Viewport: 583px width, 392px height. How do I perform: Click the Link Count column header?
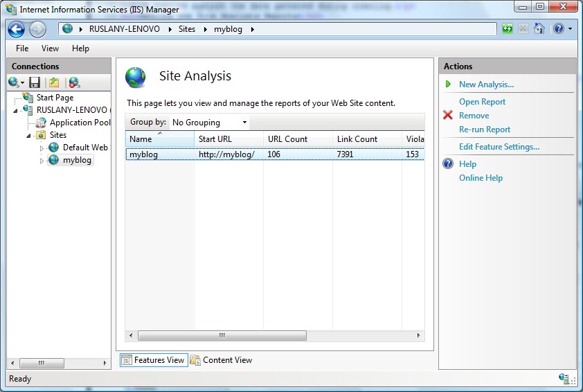[368, 139]
